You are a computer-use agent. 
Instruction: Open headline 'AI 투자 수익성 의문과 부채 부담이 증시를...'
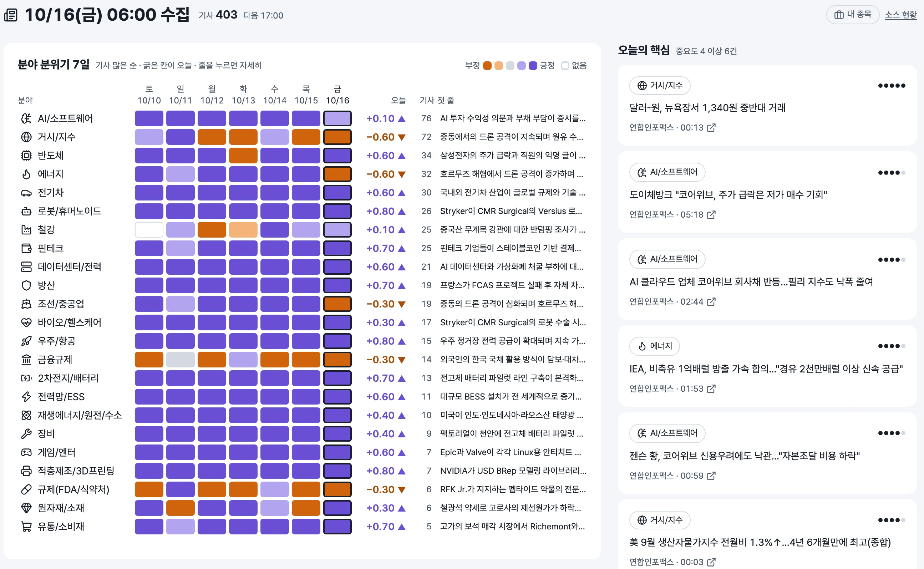[x=513, y=118]
